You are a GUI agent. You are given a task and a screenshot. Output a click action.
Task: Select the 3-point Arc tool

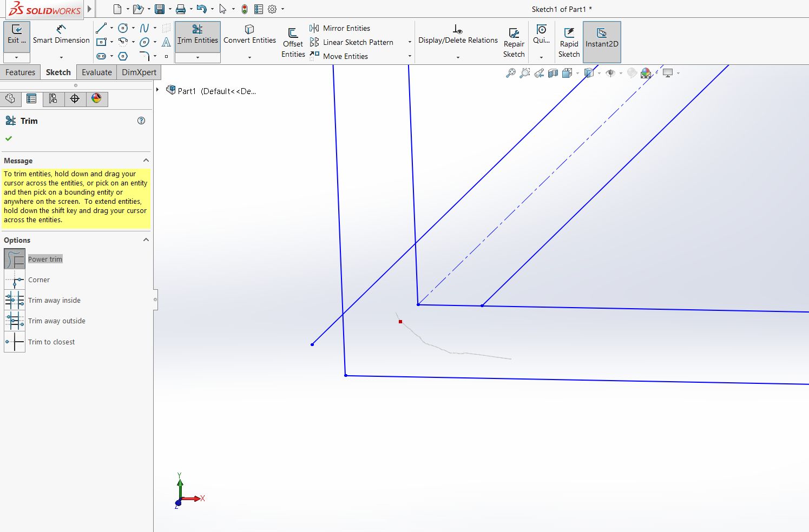[123, 42]
